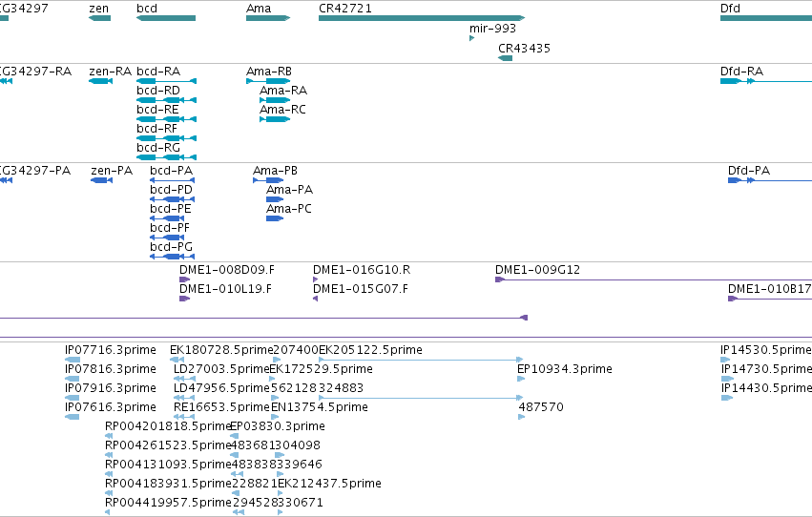Open the bcd-RE transcript
The image size is (812, 517).
pos(166,119)
